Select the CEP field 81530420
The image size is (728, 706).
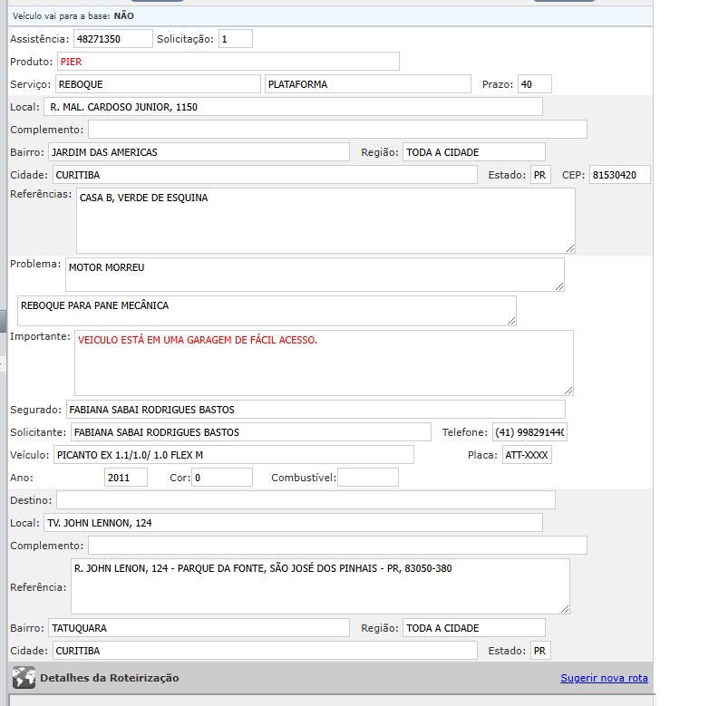[x=620, y=175]
